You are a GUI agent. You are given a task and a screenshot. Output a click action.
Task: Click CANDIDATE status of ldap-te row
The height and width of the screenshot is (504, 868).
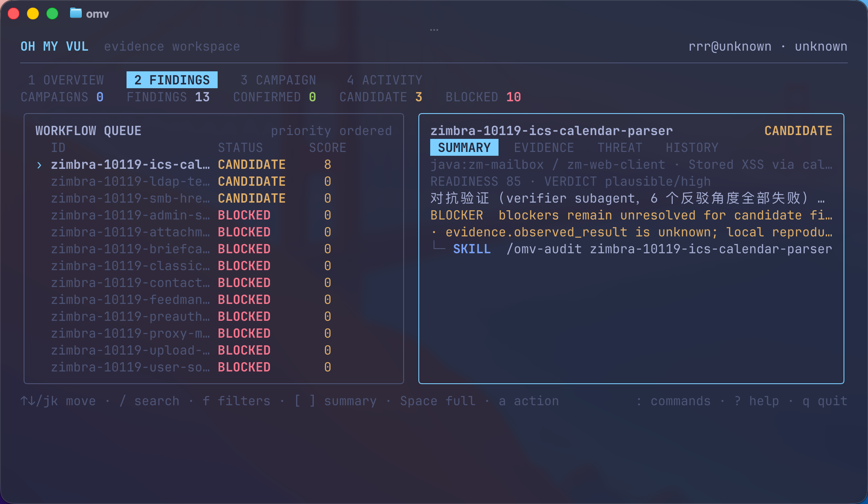pos(252,182)
